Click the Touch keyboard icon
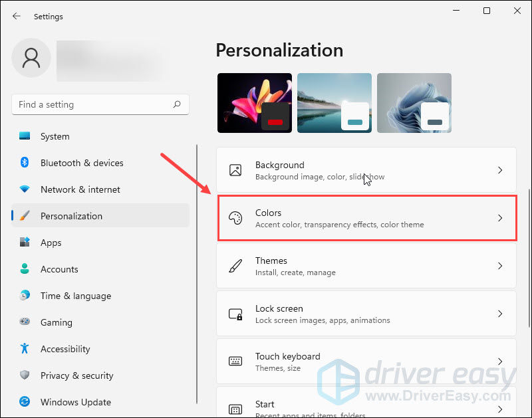The width and height of the screenshot is (532, 418). [236, 362]
